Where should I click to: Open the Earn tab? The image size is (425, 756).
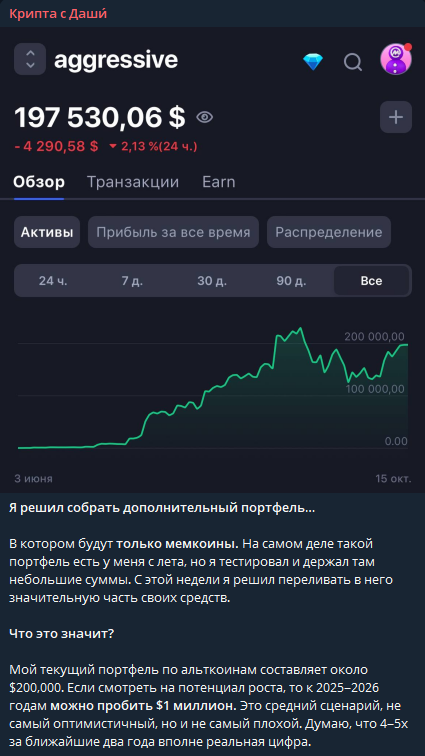219,182
